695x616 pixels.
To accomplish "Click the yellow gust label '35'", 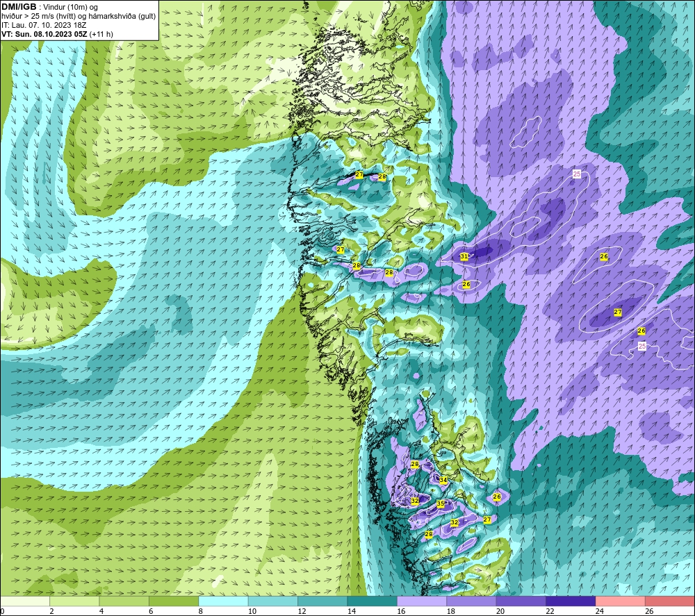I will click(x=441, y=503).
